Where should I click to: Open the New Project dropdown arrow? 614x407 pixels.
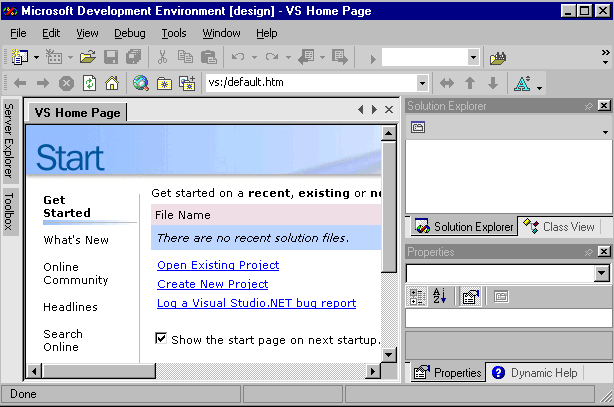[x=36, y=58]
